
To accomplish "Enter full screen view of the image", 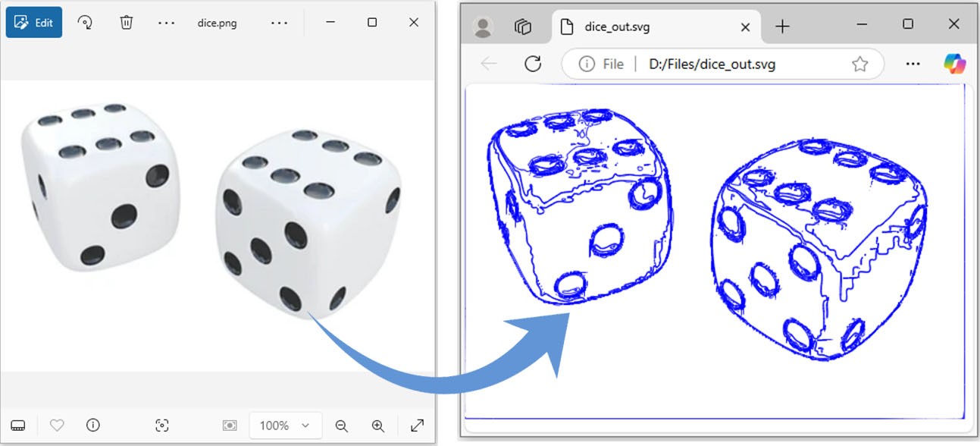I will pyautogui.click(x=418, y=426).
